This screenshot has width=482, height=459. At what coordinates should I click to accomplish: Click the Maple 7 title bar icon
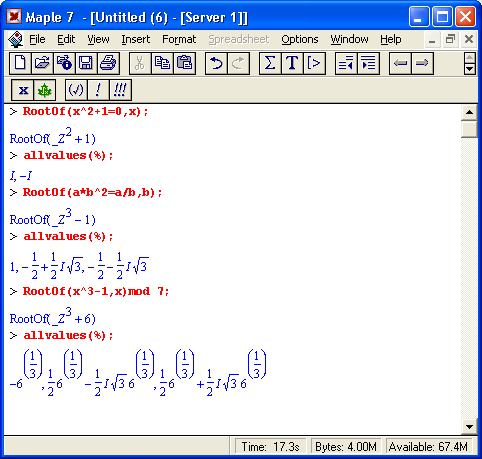coord(14,17)
